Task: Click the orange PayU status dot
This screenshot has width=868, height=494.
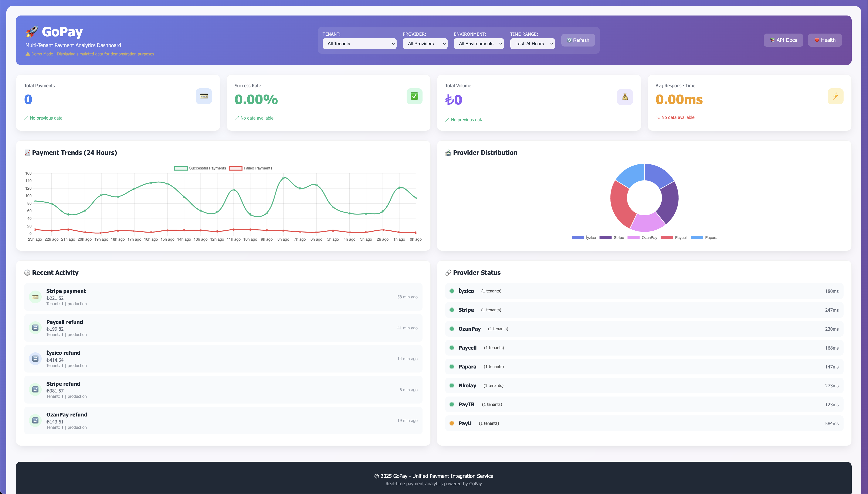Action: tap(452, 423)
